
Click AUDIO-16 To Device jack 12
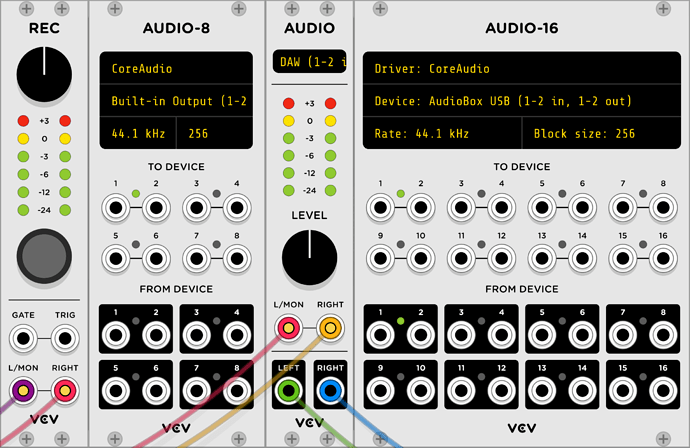pos(502,258)
